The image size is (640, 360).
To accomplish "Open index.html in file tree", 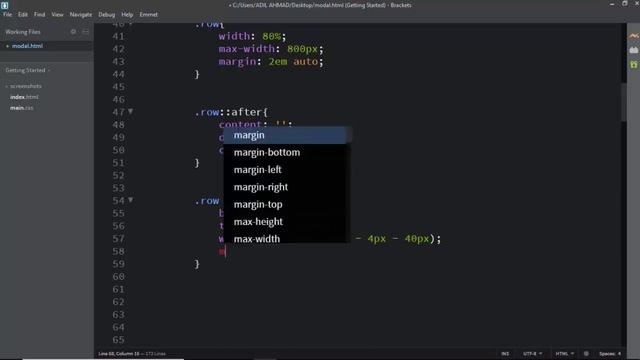I will click(x=24, y=97).
